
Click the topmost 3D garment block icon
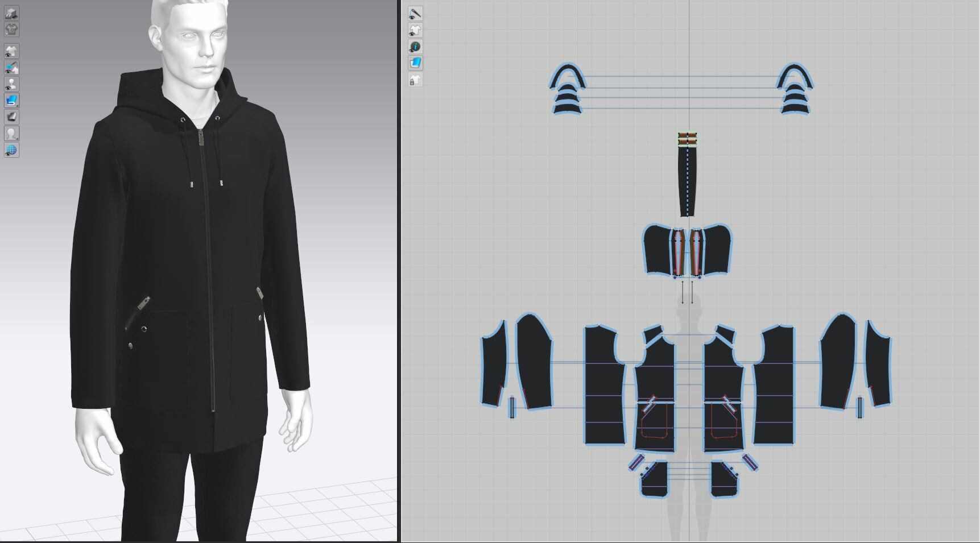click(11, 13)
